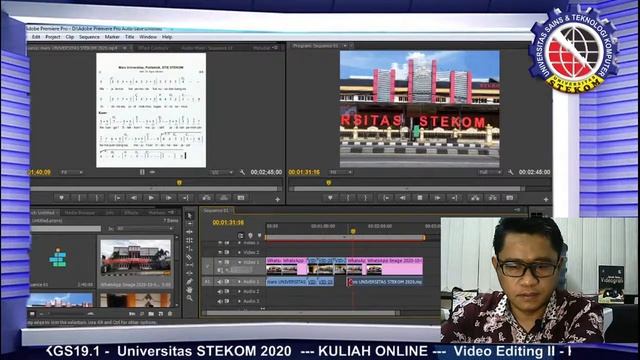Step back one frame in Program monitor
Image resolution: width=640 pixels, height=360 pixels.
click(x=402, y=198)
